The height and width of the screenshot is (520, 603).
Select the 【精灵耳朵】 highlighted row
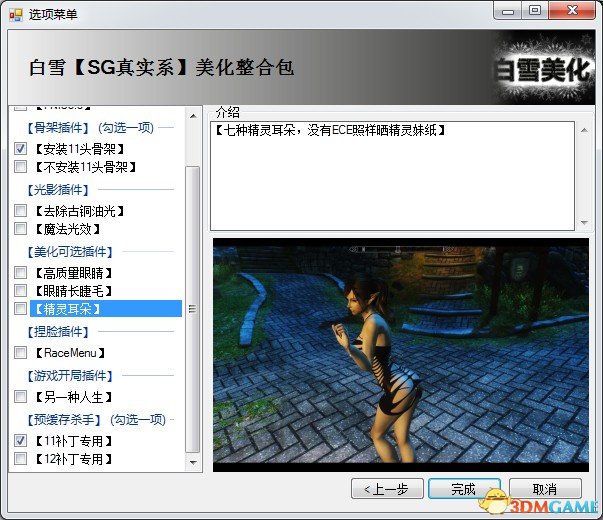coord(106,309)
